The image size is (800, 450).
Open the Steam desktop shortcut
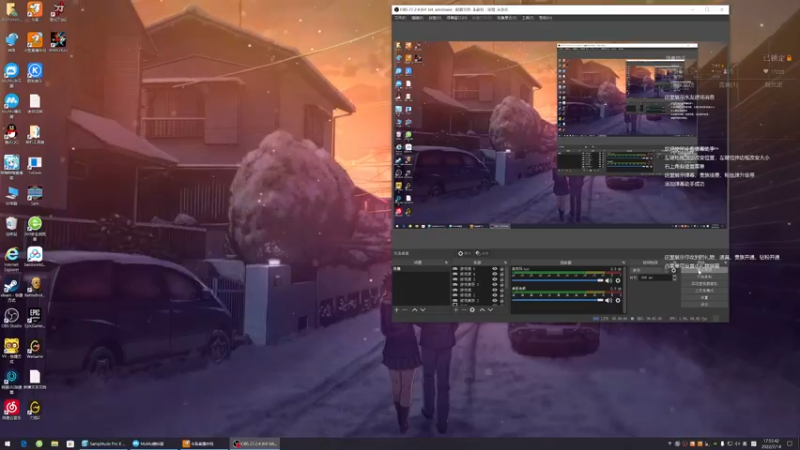pyautogui.click(x=11, y=288)
